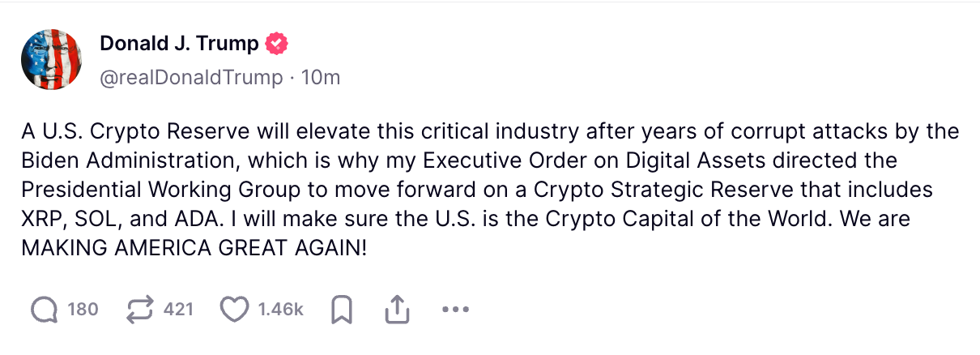Click the 180 replies count
The image size is (980, 355).
(x=83, y=309)
